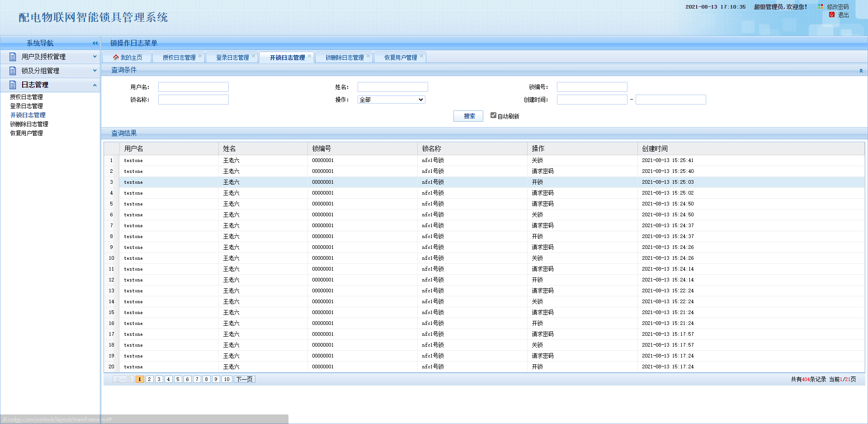Viewport: 868px width, 424px height.
Task: Click timestamp 2021-08-13 15:17:57 in row 17
Action: pos(668,334)
